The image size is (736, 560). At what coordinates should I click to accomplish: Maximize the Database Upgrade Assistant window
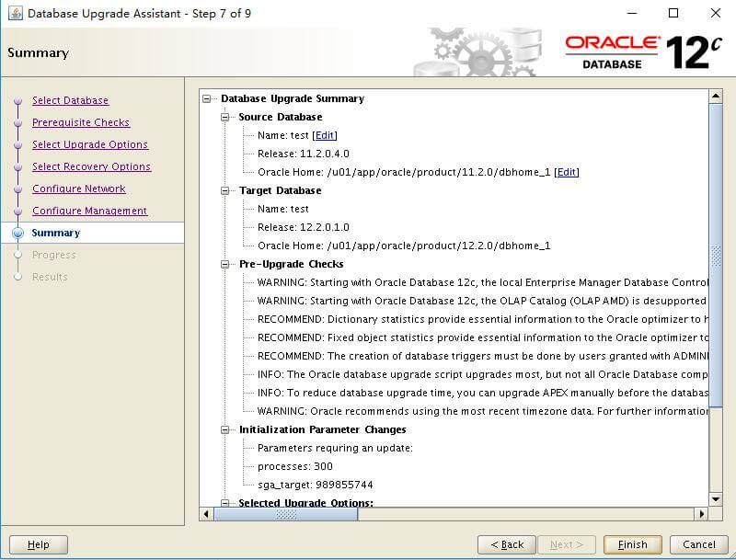673,13
